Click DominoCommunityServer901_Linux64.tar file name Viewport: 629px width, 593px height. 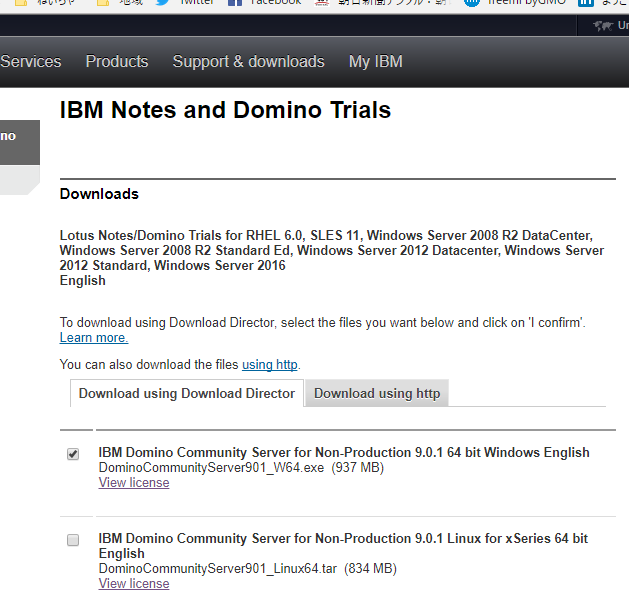218,569
